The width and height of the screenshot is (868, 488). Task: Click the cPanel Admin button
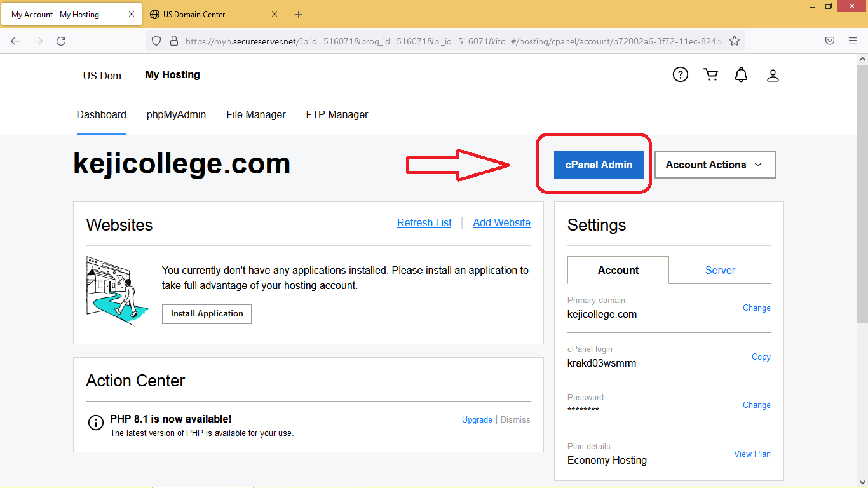[x=599, y=165]
